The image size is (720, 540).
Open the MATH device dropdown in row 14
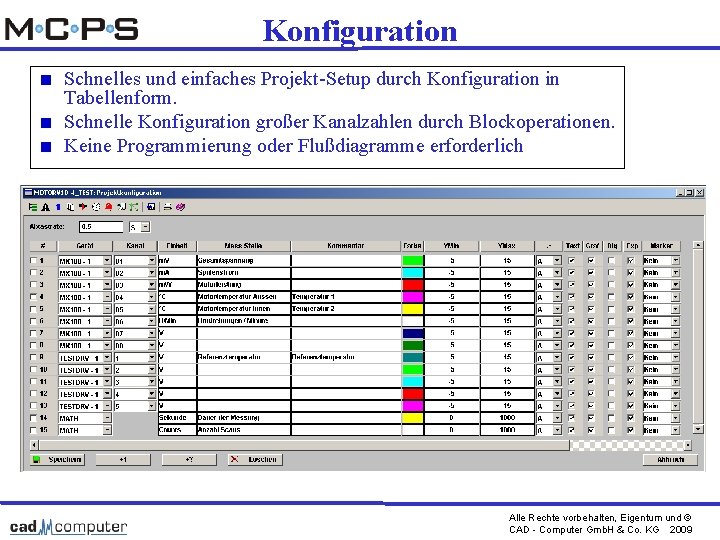click(107, 418)
